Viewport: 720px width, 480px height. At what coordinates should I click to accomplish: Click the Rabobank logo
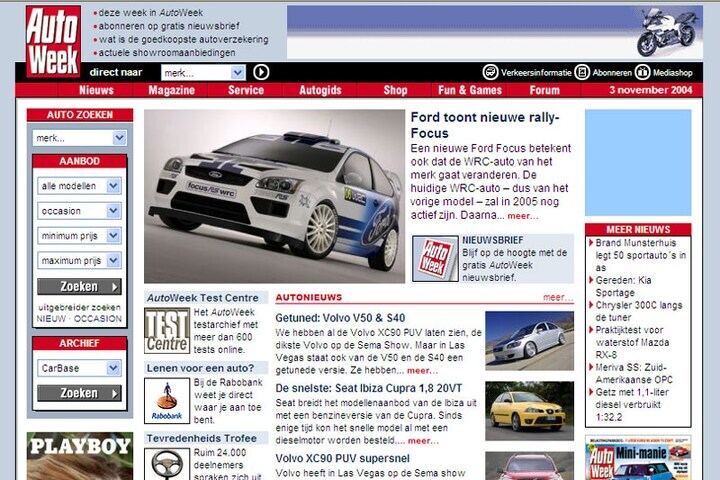[167, 401]
